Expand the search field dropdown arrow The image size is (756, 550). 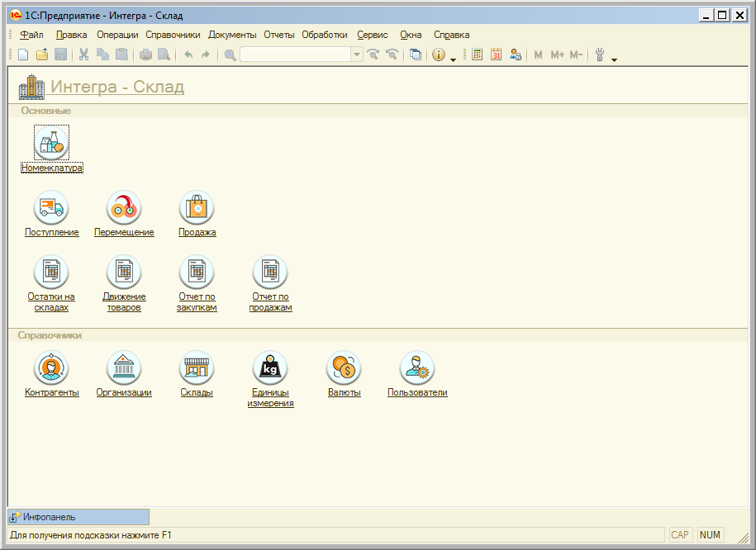click(357, 55)
